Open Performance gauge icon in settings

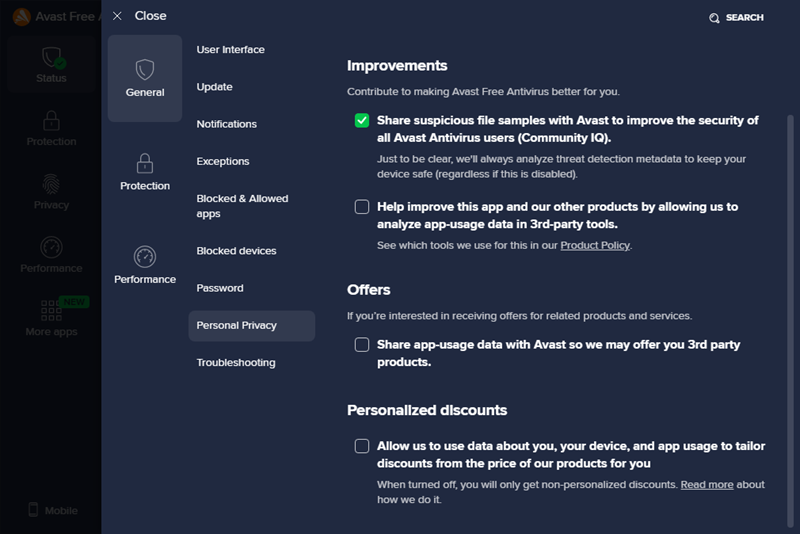coord(145,257)
